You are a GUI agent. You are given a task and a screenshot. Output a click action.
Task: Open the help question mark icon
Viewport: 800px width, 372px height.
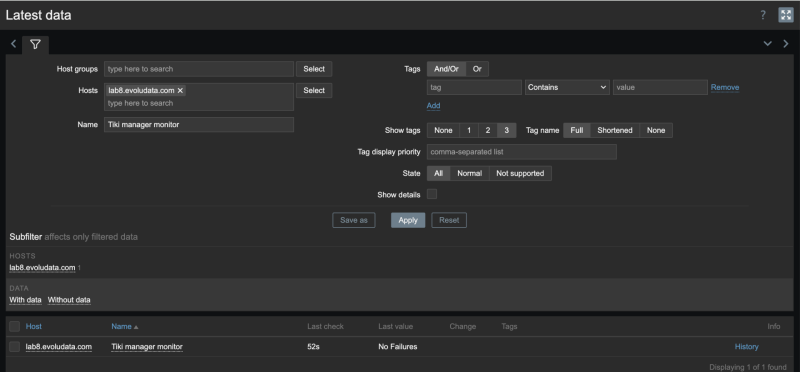[763, 15]
